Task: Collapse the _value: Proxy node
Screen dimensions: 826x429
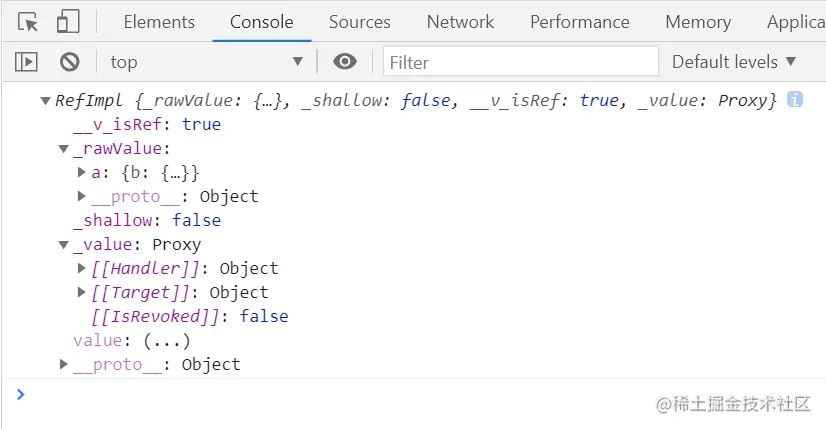Action: point(64,245)
